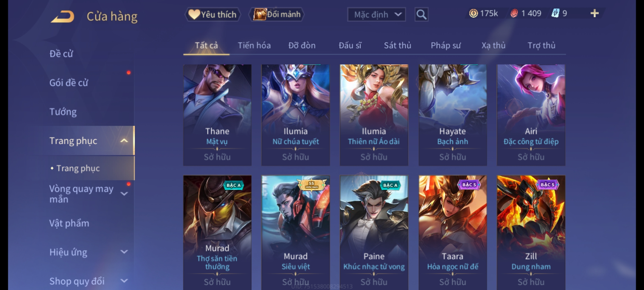
Task: Select Thane Mật vụ skin card
Action: [217, 115]
